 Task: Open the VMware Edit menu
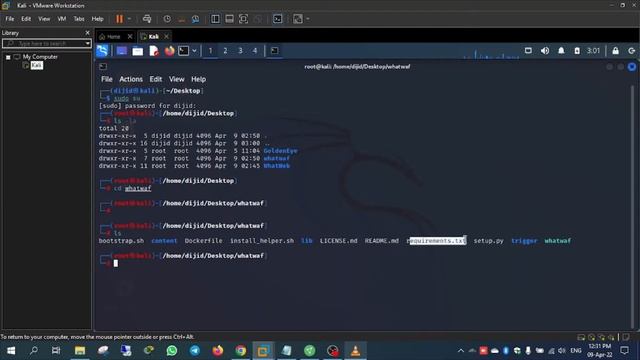click(26, 19)
